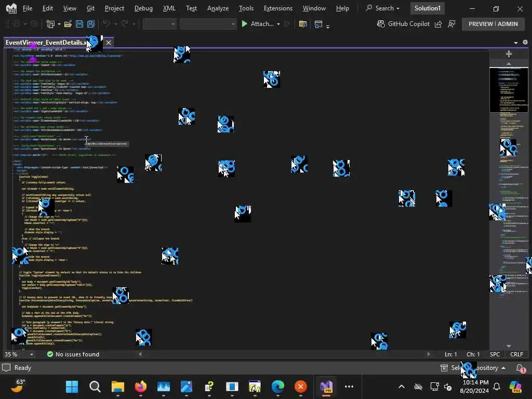Click the Share (Live Share) icon

[x=438, y=24]
